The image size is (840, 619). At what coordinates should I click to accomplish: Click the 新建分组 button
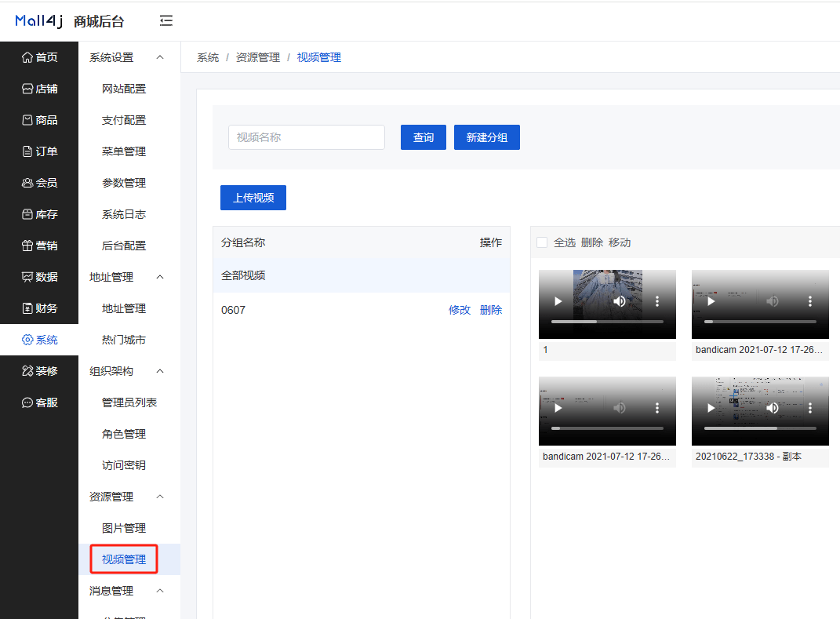[x=486, y=137]
